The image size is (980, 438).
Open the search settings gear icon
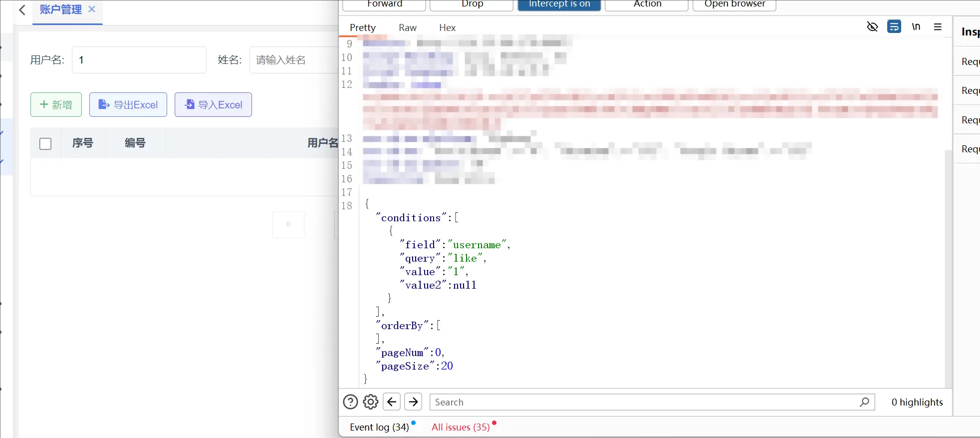click(371, 402)
